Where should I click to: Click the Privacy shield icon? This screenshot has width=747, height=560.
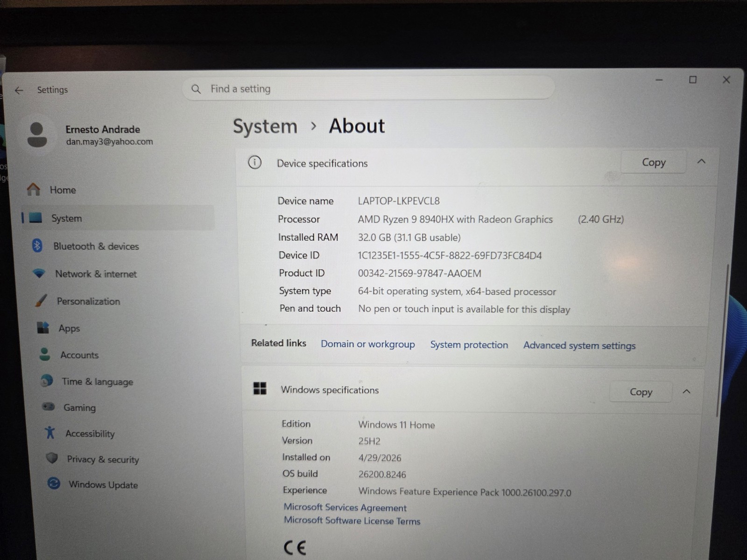(52, 458)
